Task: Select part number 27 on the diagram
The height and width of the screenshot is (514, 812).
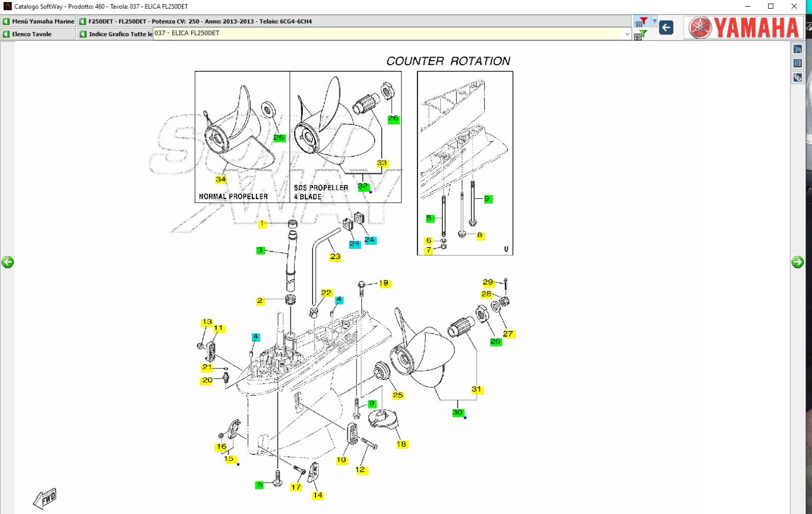Action: [508, 334]
